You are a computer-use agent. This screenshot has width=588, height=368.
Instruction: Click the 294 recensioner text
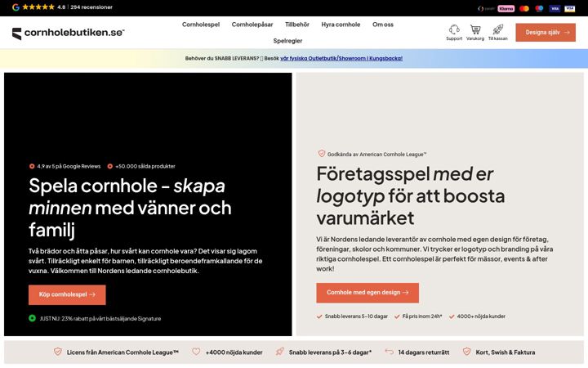[x=91, y=7]
